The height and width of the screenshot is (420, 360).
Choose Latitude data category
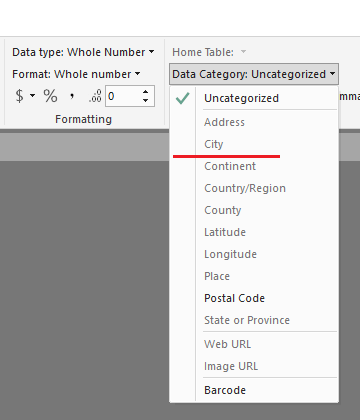[x=254, y=232]
